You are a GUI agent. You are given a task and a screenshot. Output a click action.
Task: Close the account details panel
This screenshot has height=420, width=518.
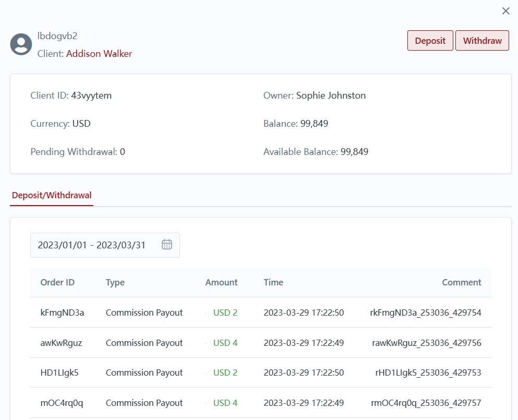tap(505, 11)
